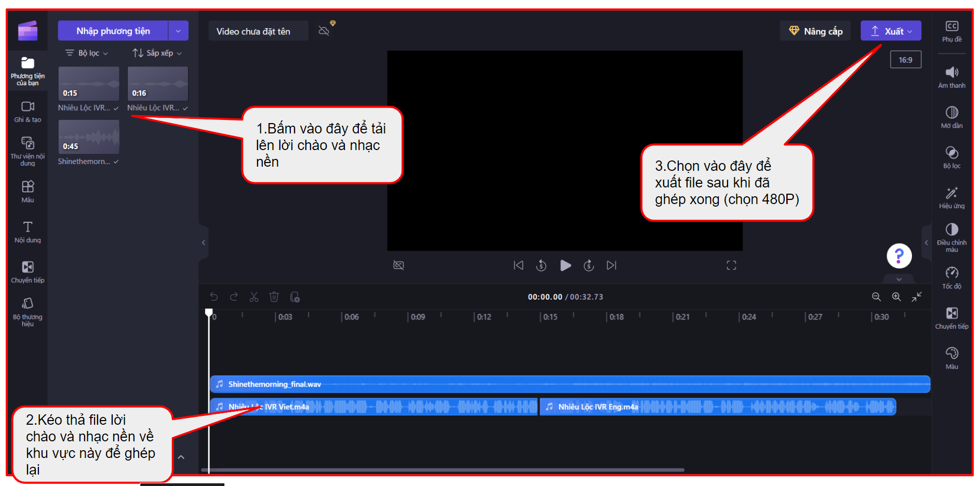
Task: Switch to the Ghi & tạo tab
Action: [28, 112]
